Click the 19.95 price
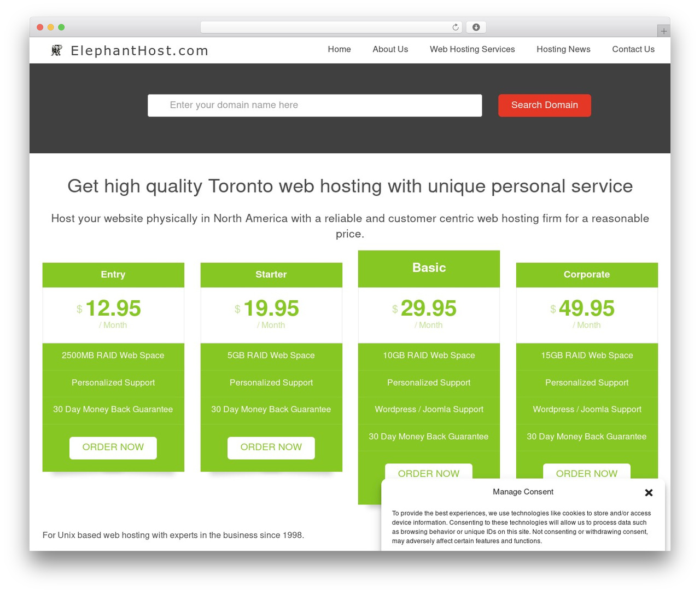The height and width of the screenshot is (593, 700). (x=271, y=309)
